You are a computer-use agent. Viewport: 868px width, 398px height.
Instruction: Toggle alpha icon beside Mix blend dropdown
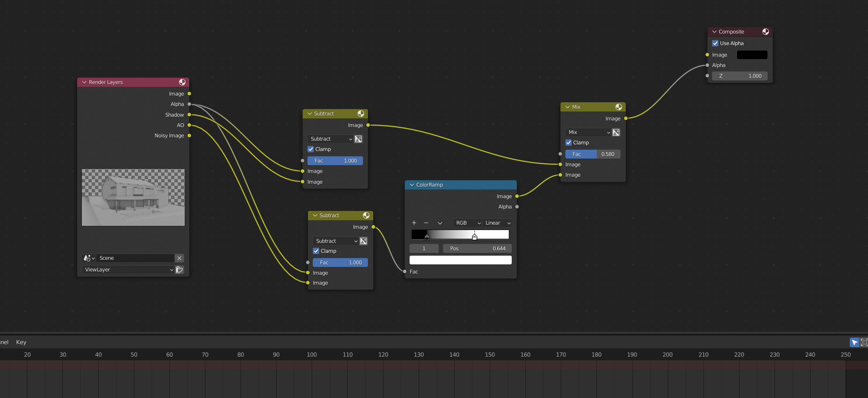pos(616,132)
